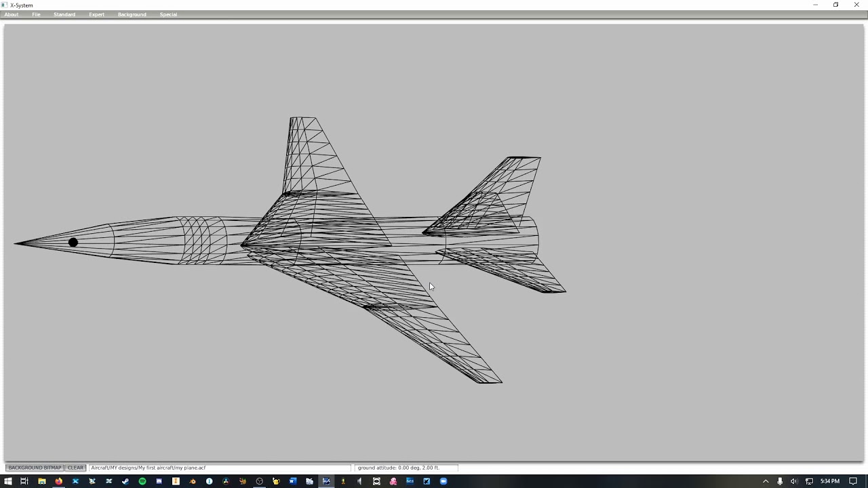Viewport: 868px width, 488px height.
Task: Minimize the X-System window
Action: (x=815, y=5)
